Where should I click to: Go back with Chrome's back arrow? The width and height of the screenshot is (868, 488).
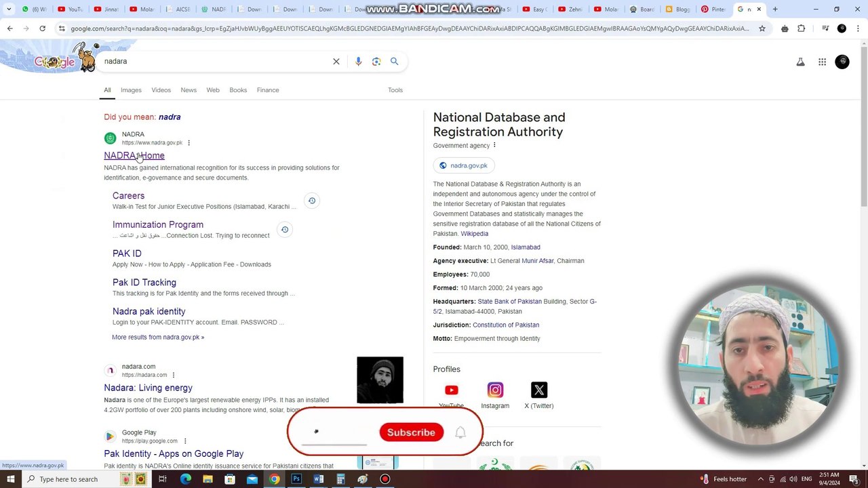click(x=9, y=28)
